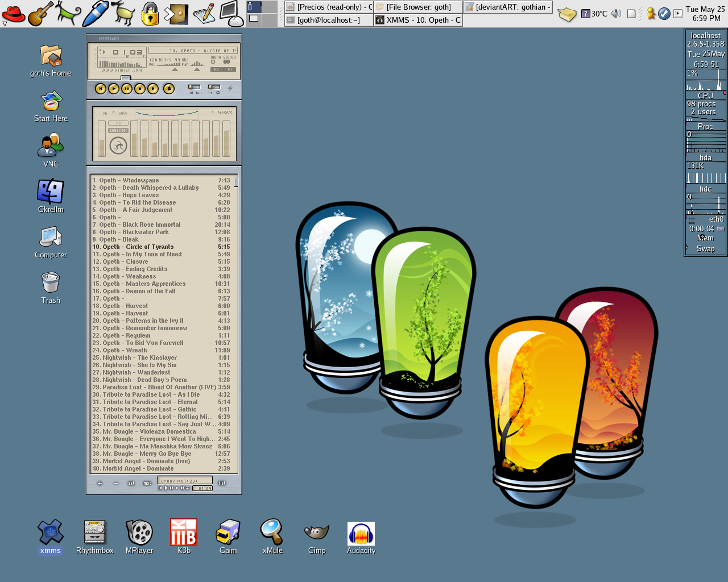Click the playlist add (+) button
The width and height of the screenshot is (728, 582).
100,483
